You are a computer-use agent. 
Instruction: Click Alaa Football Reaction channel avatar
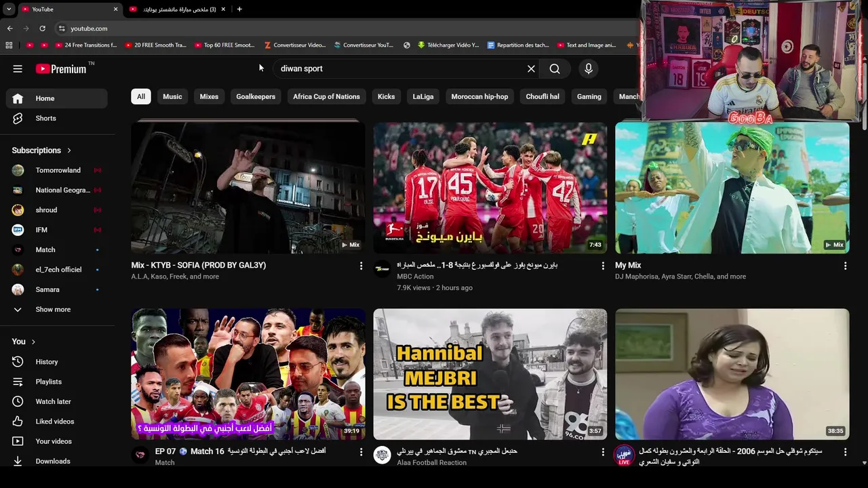point(382,455)
